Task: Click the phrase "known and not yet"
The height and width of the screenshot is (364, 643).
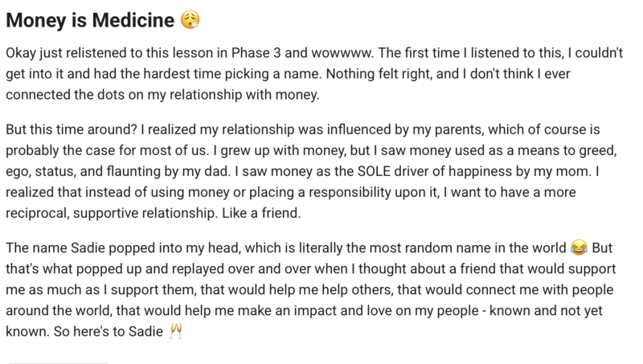Action: [546, 310]
